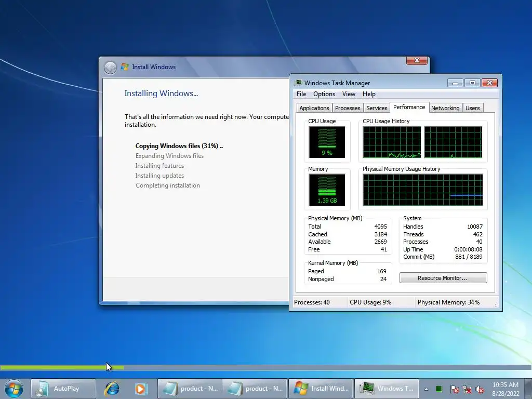Switch to the Services tab
The width and height of the screenshot is (532, 399).
point(377,108)
